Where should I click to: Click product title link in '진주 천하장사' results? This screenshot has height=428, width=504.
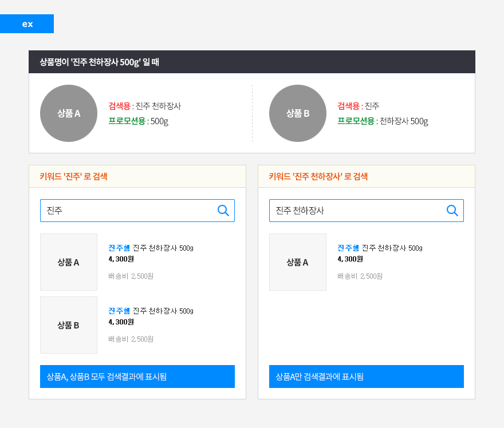point(380,248)
